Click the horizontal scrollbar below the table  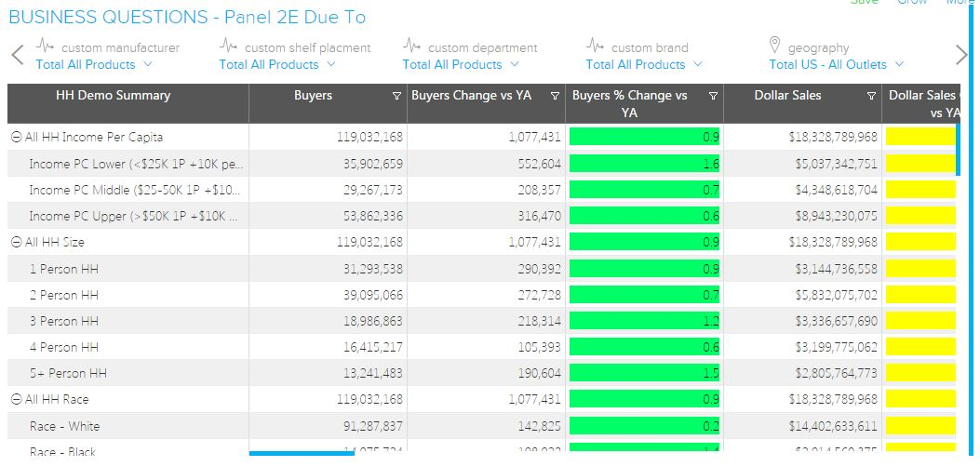pos(302,454)
